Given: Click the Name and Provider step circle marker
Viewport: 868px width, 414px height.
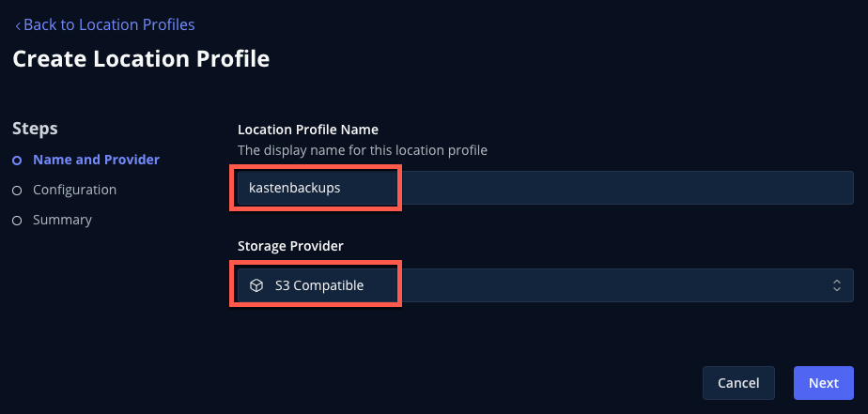Looking at the screenshot, I should (17, 161).
